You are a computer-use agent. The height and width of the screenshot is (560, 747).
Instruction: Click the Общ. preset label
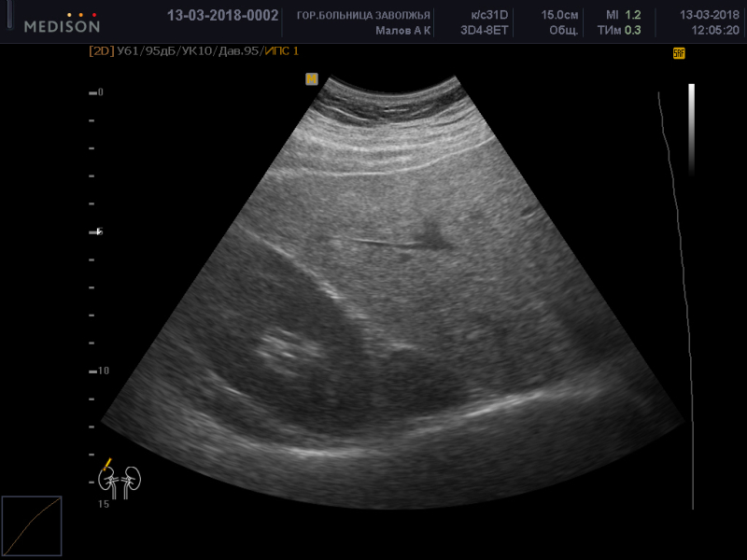click(564, 31)
